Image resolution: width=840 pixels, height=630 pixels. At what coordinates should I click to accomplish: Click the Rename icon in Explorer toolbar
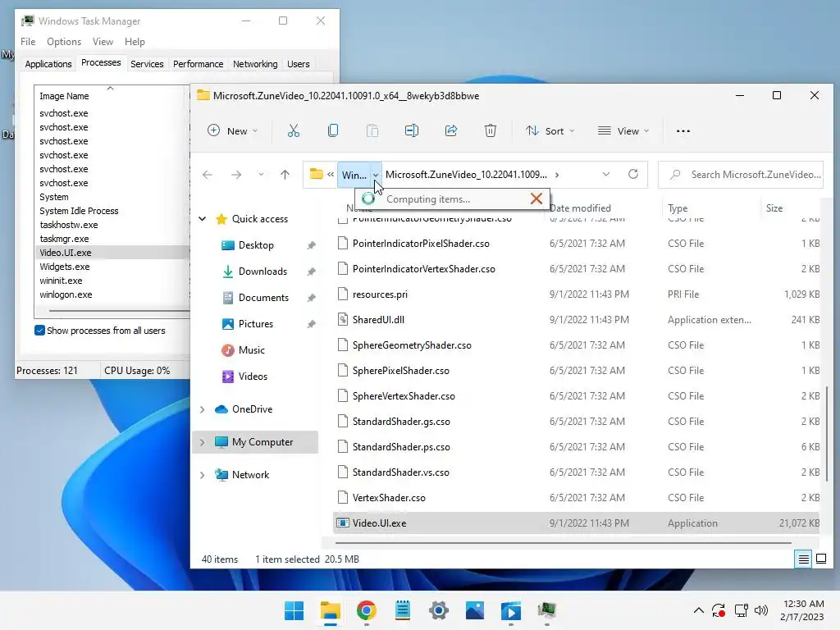click(412, 130)
